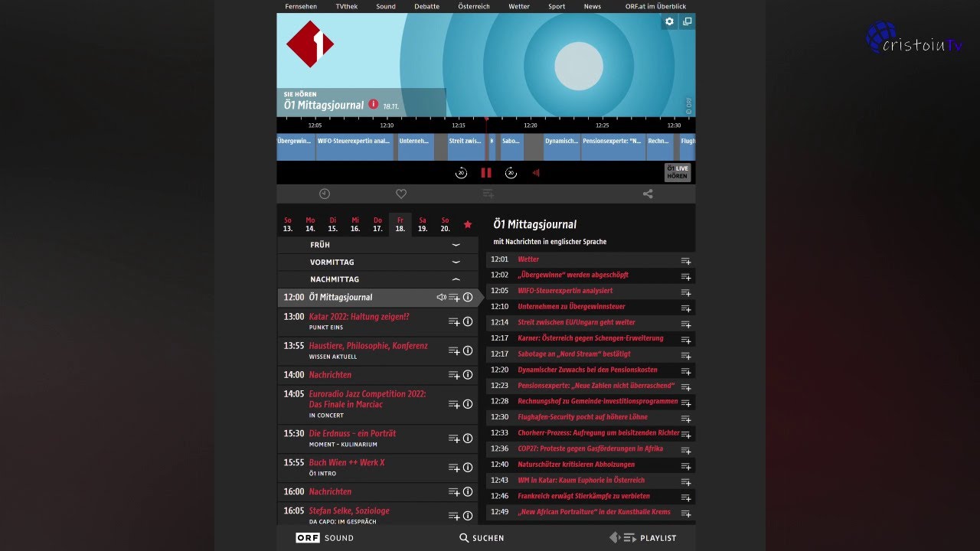
Task: Show info for Haustiere, Philosophie, Konferenz
Action: pyautogui.click(x=468, y=350)
